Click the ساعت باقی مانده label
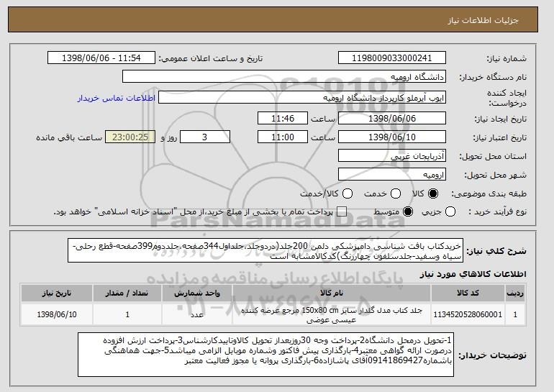This screenshot has width=554, height=392. 69,137
